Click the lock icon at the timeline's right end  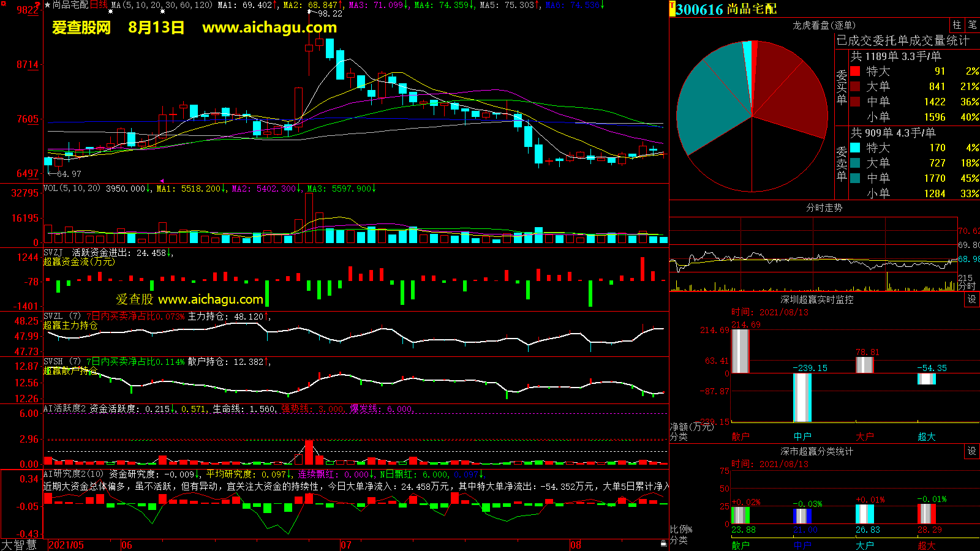663,543
